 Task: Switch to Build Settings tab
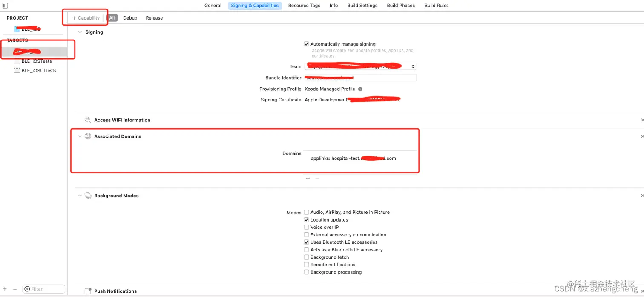(x=362, y=6)
